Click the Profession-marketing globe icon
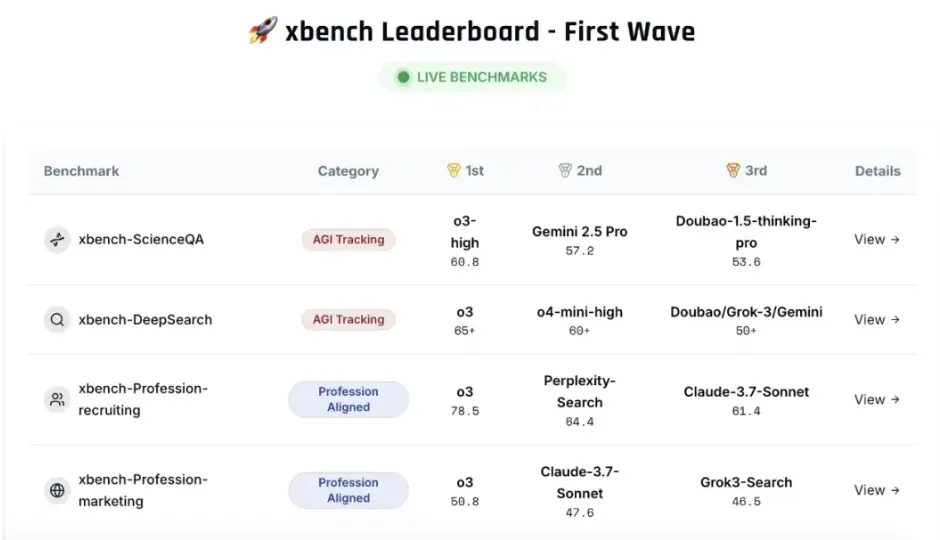Viewport: 940px width, 540px height. pos(57,490)
